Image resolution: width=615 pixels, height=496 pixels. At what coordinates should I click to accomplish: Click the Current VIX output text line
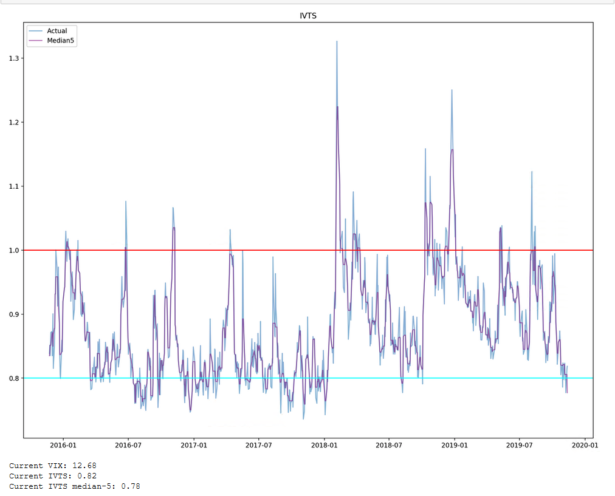[x=52, y=465]
